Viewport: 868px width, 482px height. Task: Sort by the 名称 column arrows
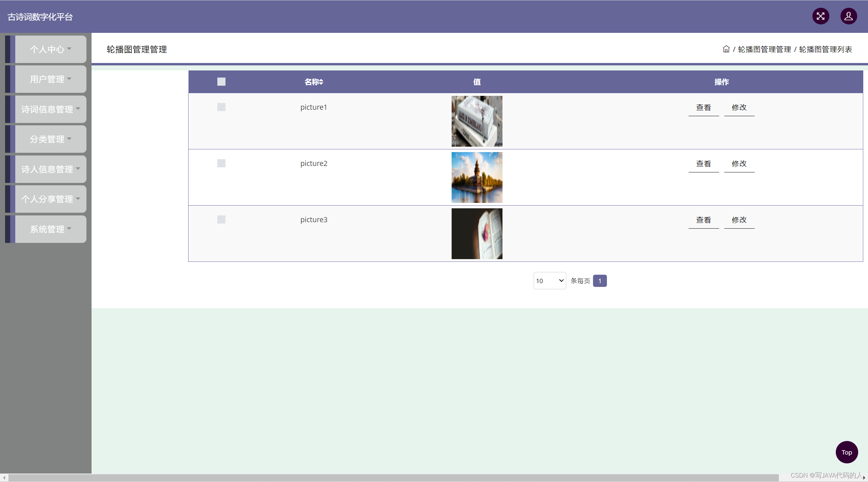321,82
